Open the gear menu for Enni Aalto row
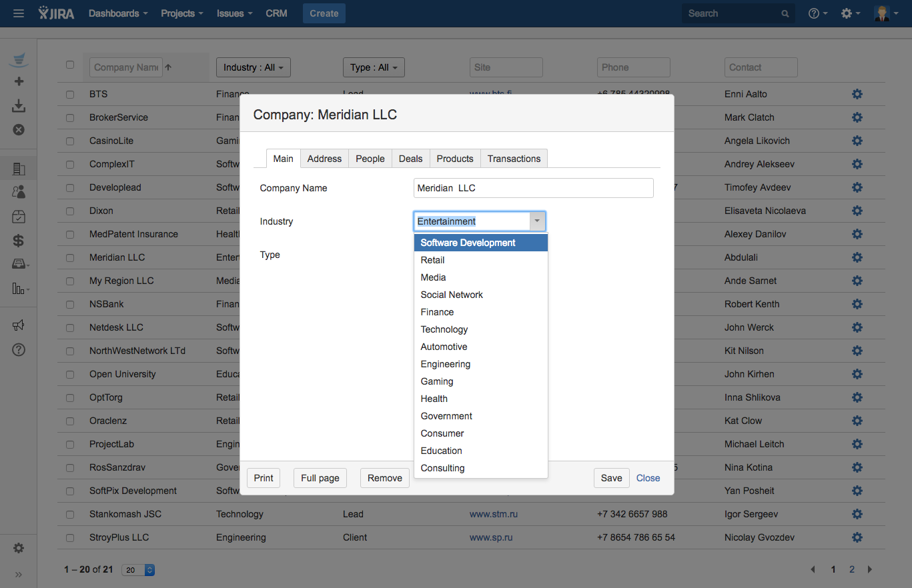The image size is (912, 588). (x=857, y=94)
